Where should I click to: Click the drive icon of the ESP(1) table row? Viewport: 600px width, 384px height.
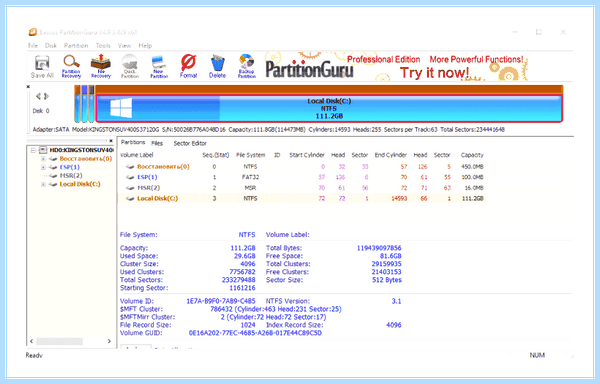click(130, 177)
